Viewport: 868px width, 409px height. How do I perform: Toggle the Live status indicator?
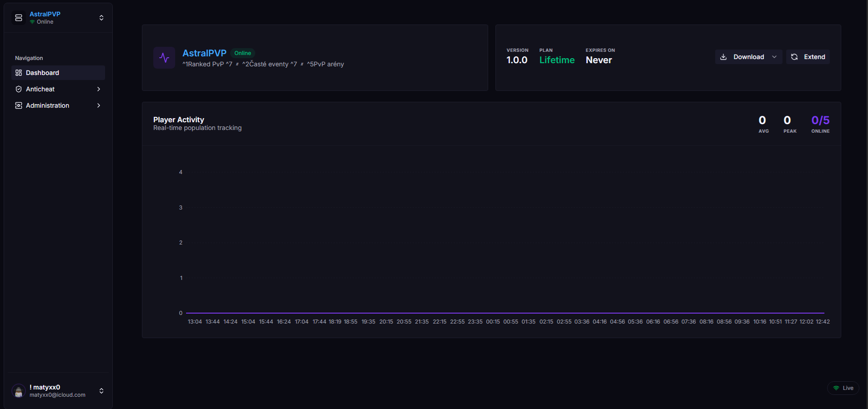(843, 388)
